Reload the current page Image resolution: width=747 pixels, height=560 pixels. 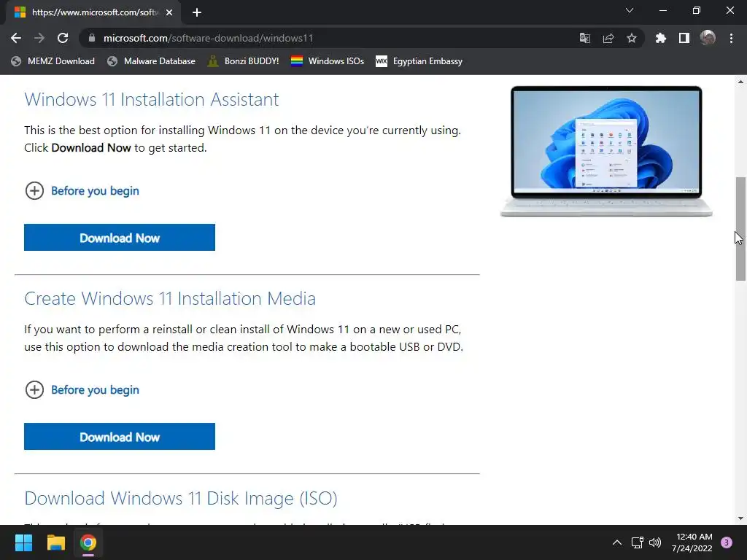63,38
